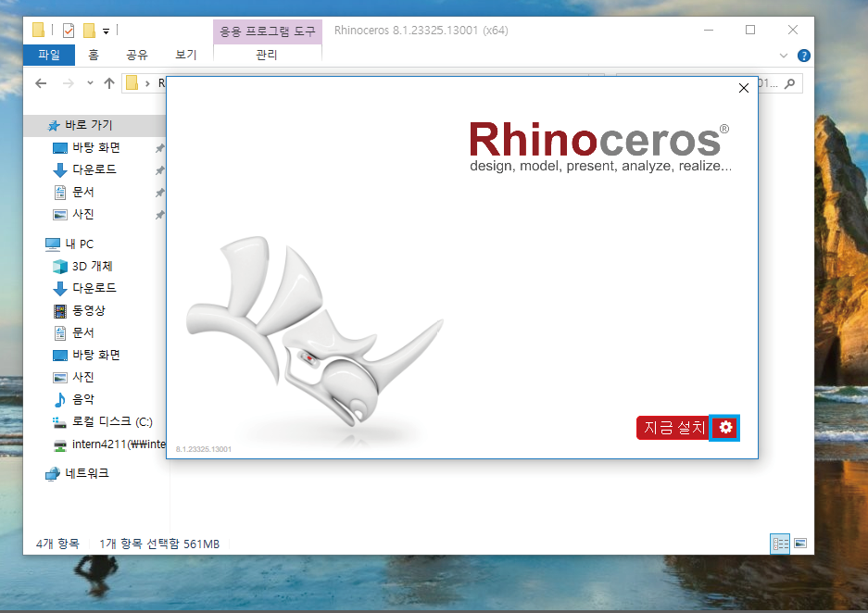This screenshot has height=613, width=868.
Task: Select the 응용 프로그램 도구 contextual tab
Action: (x=268, y=31)
